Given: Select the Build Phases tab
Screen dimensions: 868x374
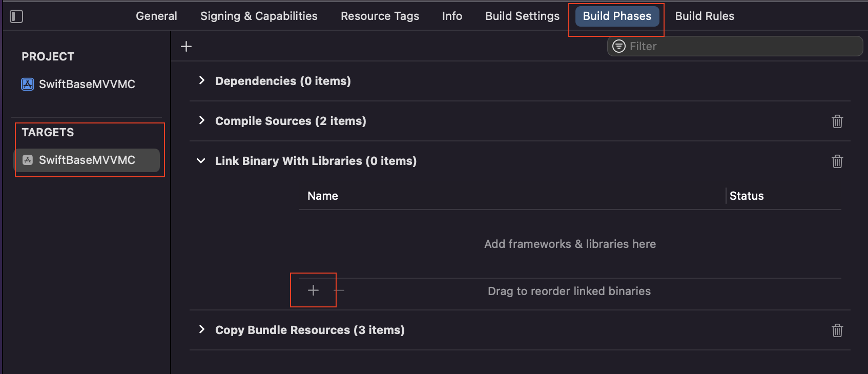Looking at the screenshot, I should click(617, 16).
